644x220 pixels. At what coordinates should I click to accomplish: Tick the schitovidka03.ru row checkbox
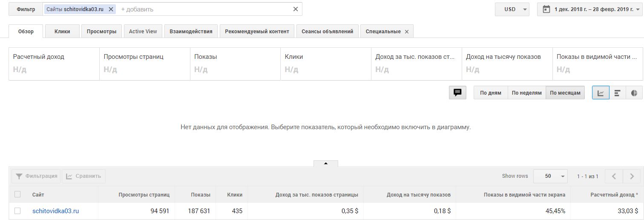(x=17, y=211)
